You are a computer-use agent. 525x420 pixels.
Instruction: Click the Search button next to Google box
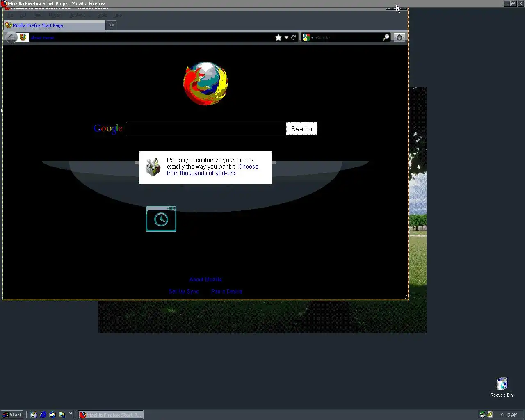coord(301,129)
